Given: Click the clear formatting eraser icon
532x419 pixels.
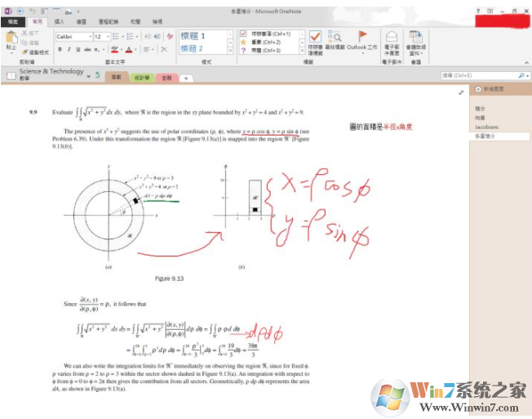Looking at the screenshot, I should point(170,36).
